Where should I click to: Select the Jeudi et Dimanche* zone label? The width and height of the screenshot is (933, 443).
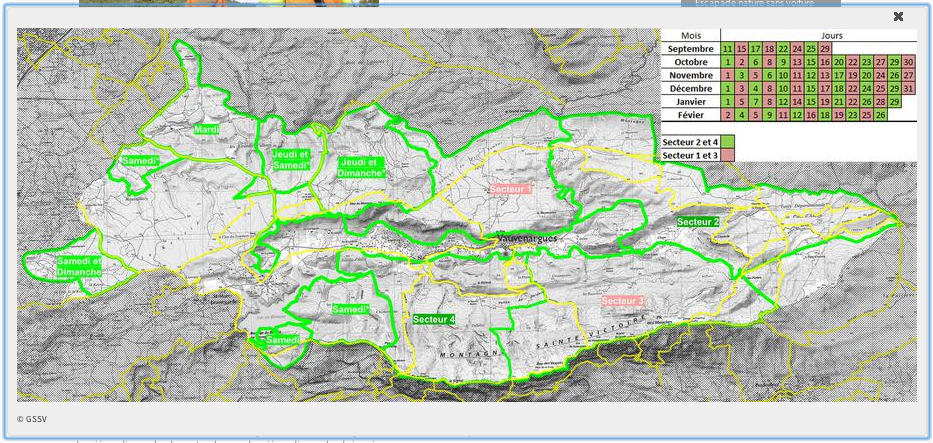361,168
